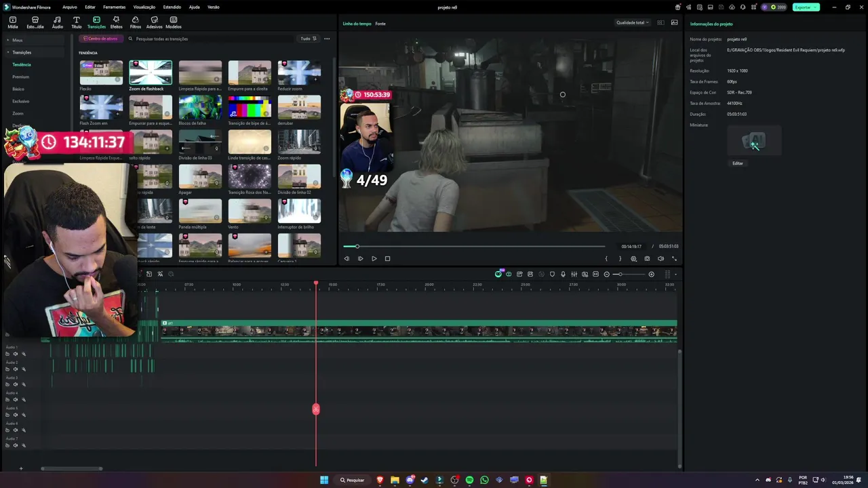Open the Ajuda menu
Image resolution: width=868 pixels, height=488 pixels.
[194, 7]
